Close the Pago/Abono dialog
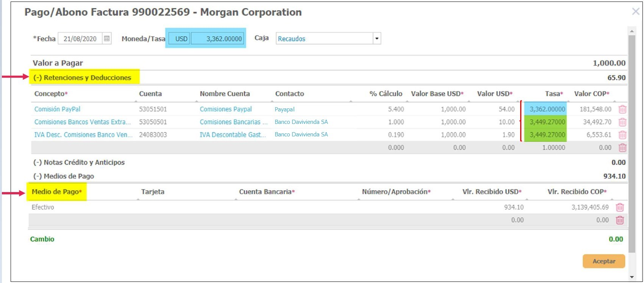Image resolution: width=644 pixels, height=283 pixels. pyautogui.click(x=636, y=12)
